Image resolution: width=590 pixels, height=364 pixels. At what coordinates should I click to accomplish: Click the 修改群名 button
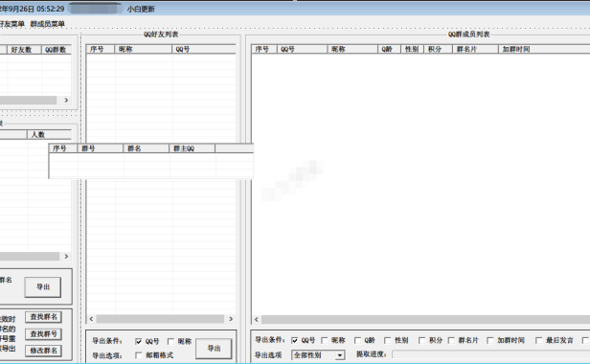pyautogui.click(x=44, y=351)
